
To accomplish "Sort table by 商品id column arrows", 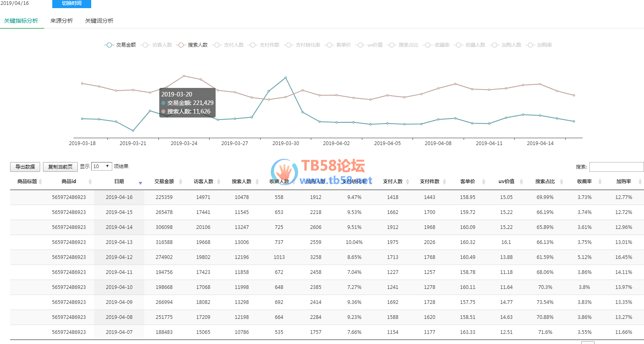I will 90,182.
